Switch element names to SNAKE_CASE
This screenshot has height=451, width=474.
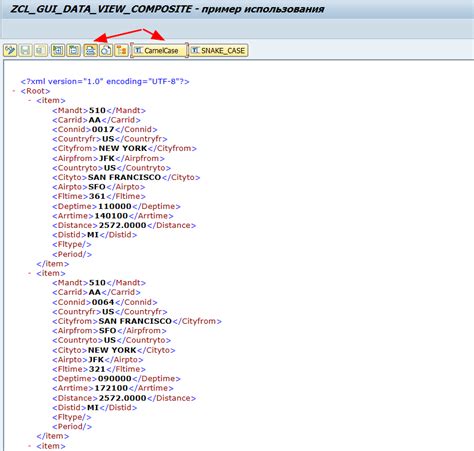tap(219, 51)
